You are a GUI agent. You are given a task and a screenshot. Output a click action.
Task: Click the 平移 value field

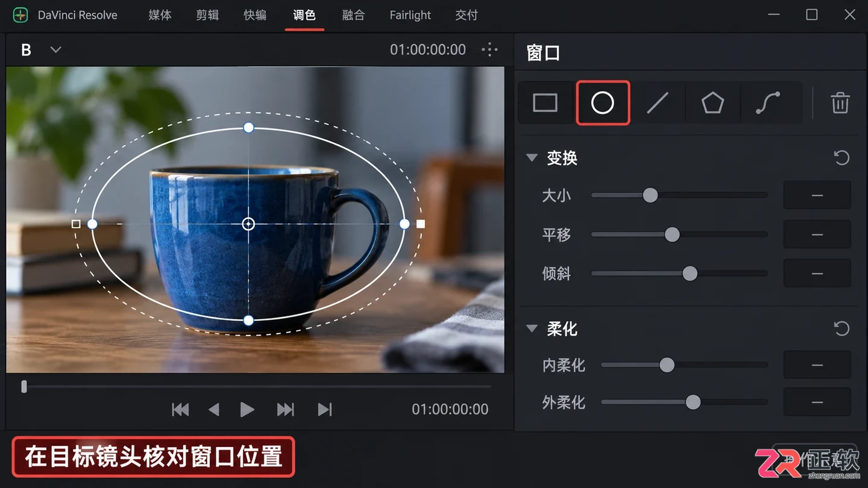[817, 234]
